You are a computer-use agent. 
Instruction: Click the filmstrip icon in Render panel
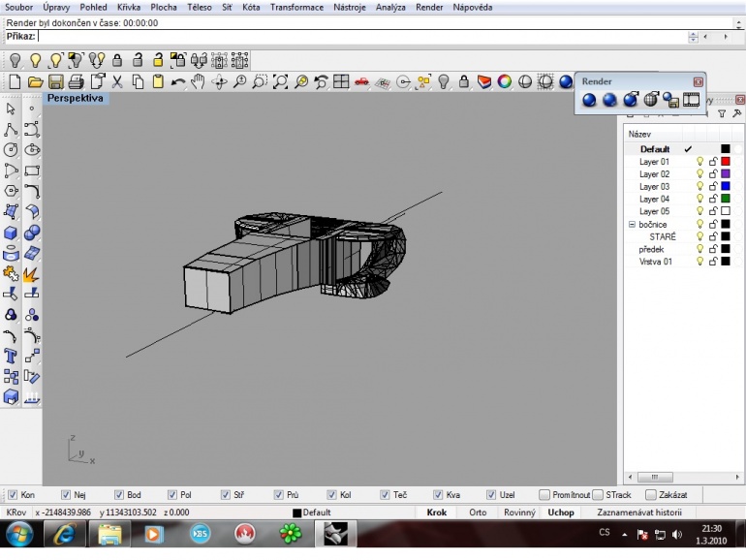click(x=692, y=100)
